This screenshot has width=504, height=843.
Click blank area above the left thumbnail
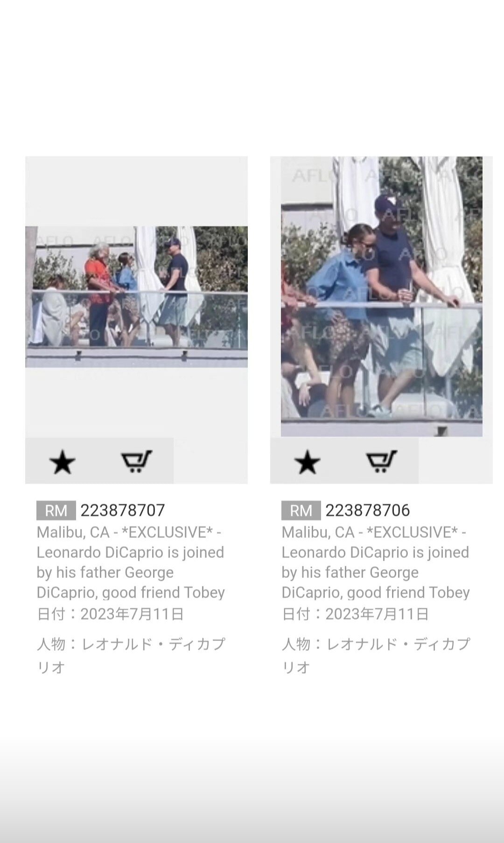pyautogui.click(x=136, y=191)
